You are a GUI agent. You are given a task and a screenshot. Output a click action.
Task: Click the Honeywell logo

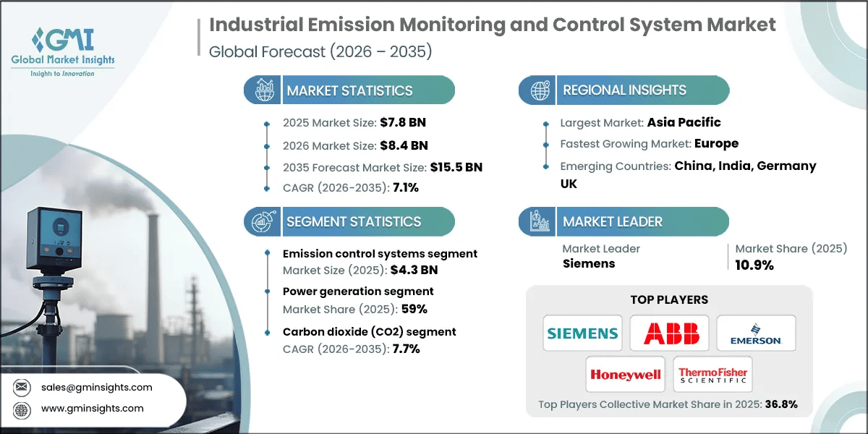pos(626,374)
